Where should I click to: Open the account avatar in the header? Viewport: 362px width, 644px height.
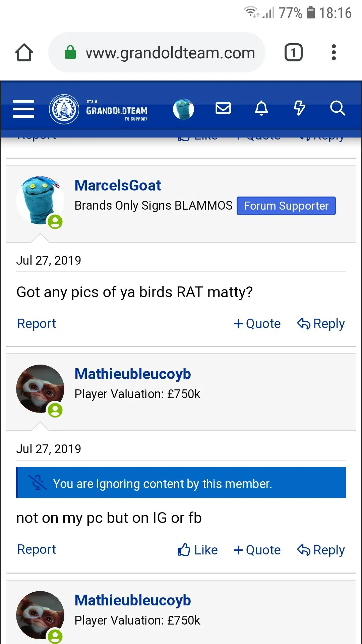point(183,109)
